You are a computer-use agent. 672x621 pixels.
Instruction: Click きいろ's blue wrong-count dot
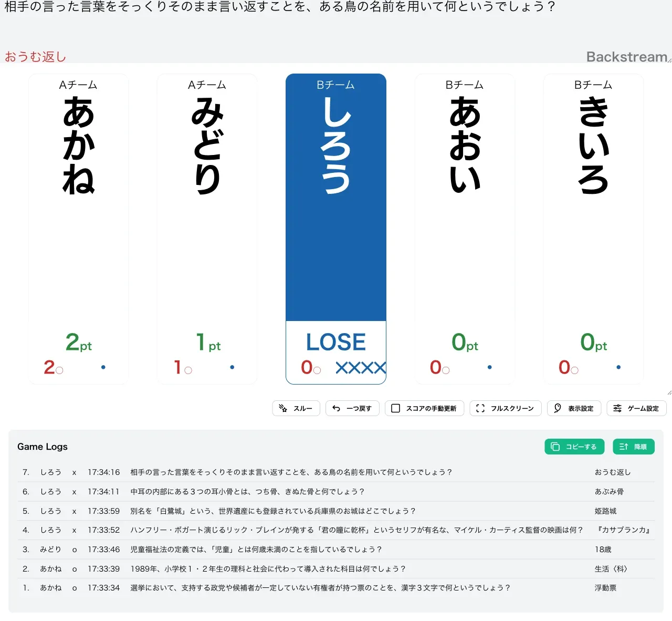point(618,367)
